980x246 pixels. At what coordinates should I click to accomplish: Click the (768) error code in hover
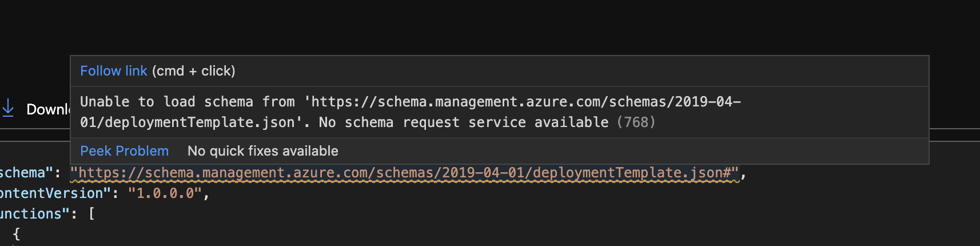click(636, 122)
